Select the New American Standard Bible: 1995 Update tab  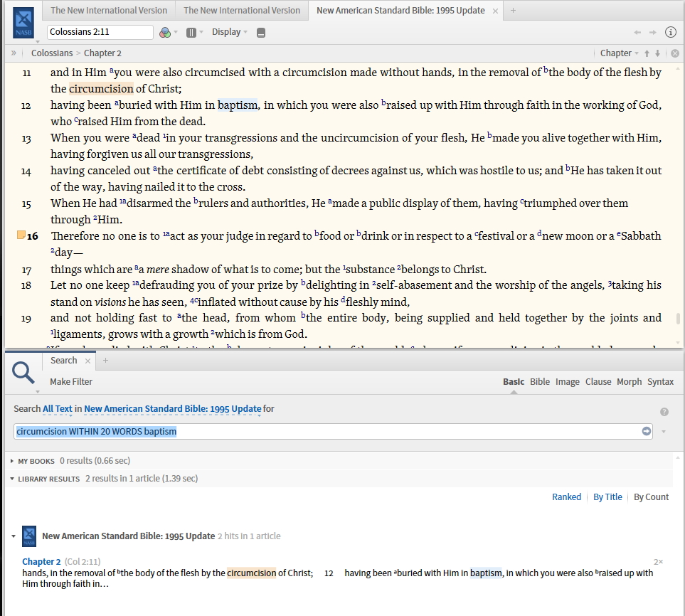pos(400,11)
